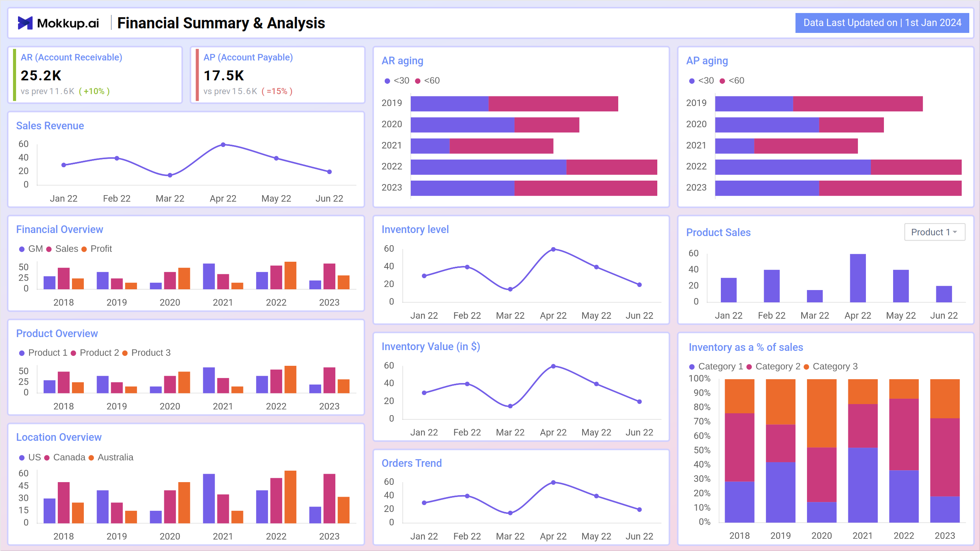The image size is (980, 551).
Task: Click the 2023 <60 bar segment in AP aging
Action: point(890,188)
